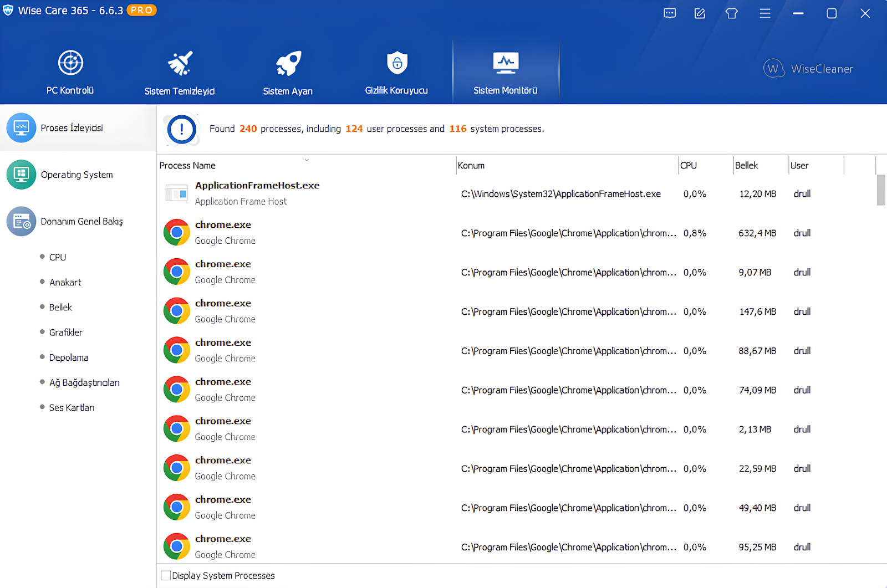
Task: Click the 632,4 MB memory value
Action: 757,233
